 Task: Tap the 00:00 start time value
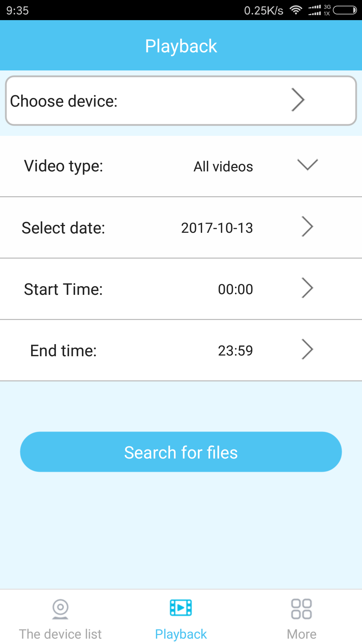tap(235, 289)
